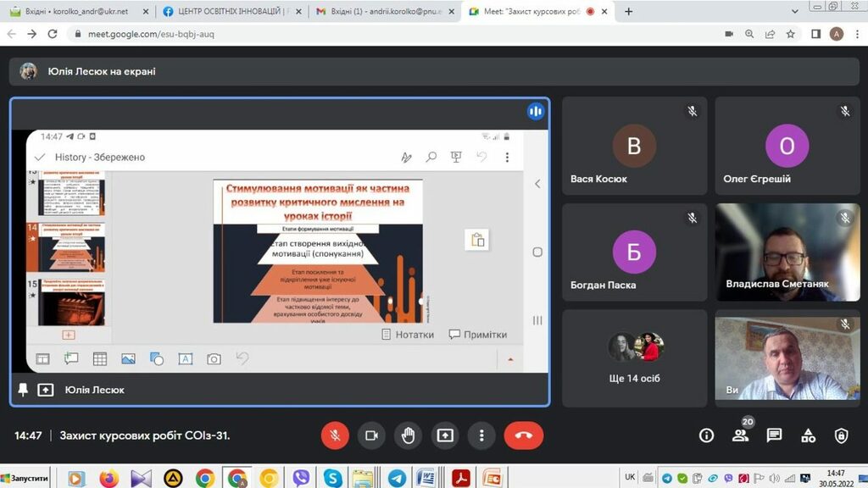868x488 pixels.
Task: Show the participants list with 20 people
Action: 741,435
